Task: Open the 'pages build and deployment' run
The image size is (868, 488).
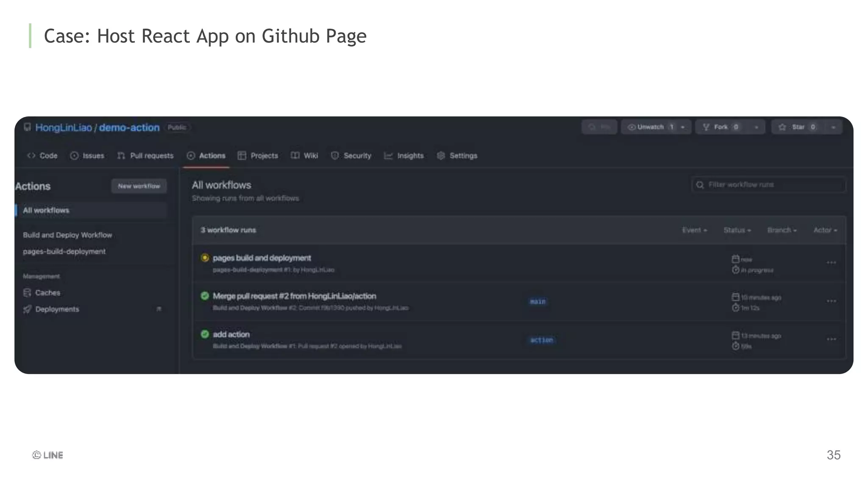Action: (262, 258)
